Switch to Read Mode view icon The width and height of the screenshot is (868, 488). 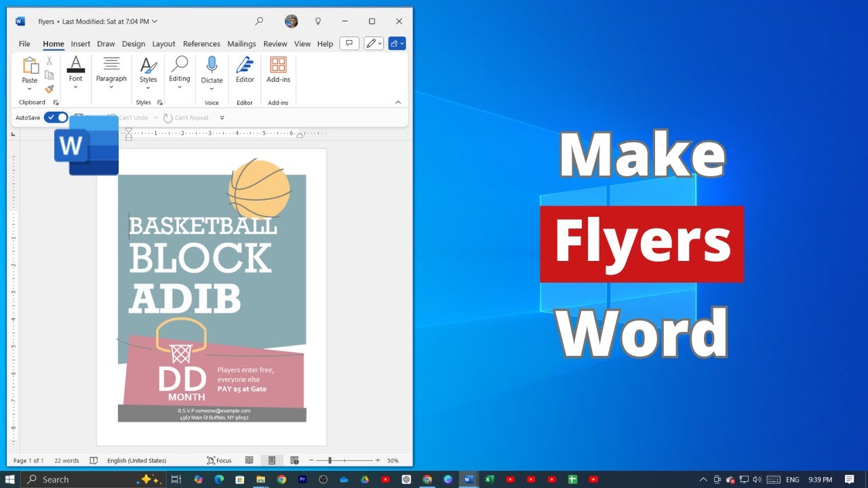[x=250, y=460]
